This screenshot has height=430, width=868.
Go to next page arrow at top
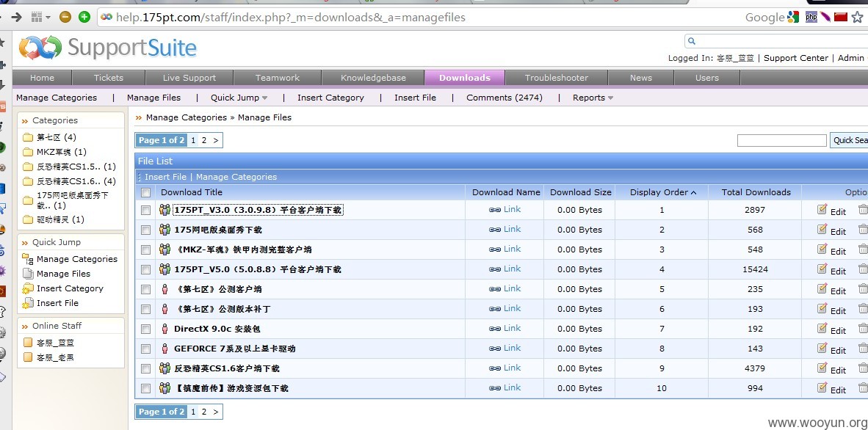pyautogui.click(x=216, y=140)
